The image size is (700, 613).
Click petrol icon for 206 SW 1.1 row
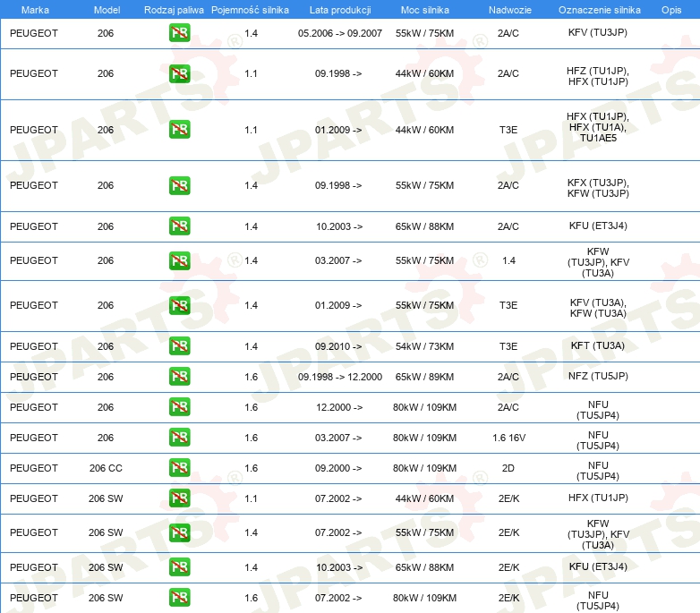(179, 498)
